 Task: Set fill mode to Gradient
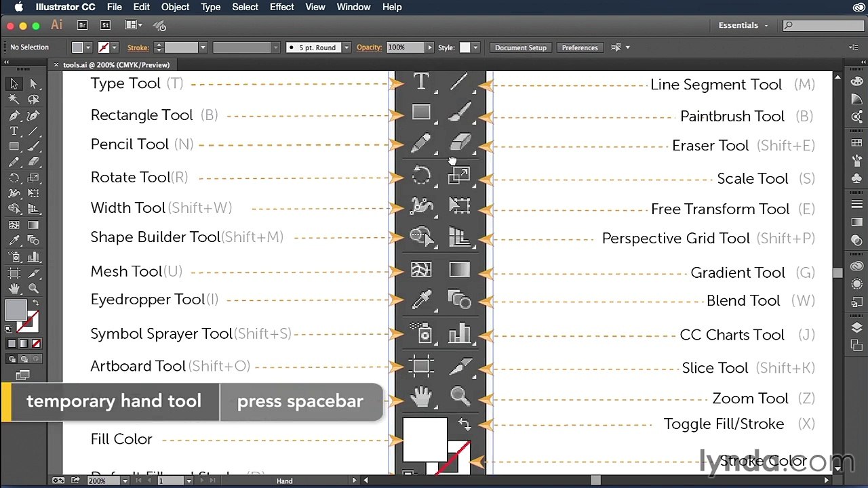pos(24,344)
